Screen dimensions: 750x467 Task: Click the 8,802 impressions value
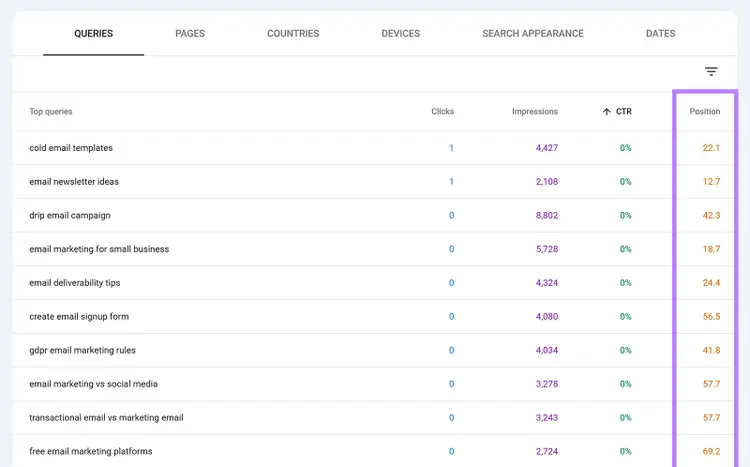coord(547,215)
